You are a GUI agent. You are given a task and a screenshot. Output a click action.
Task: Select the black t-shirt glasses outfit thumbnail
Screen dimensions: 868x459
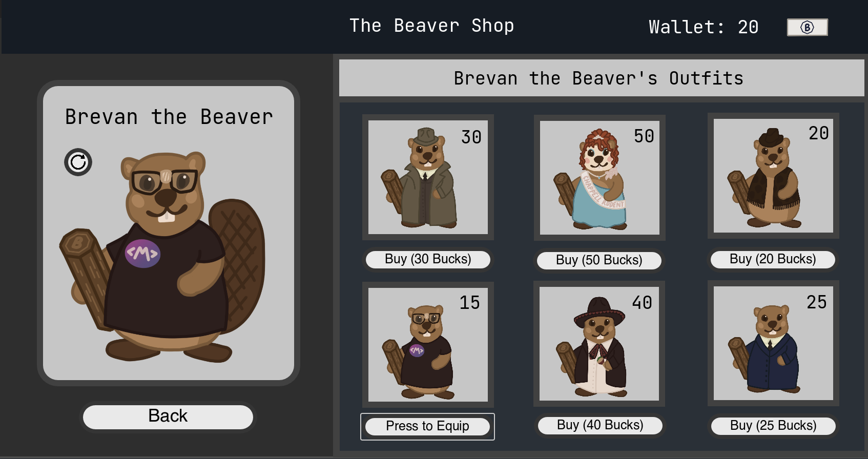[x=428, y=344]
